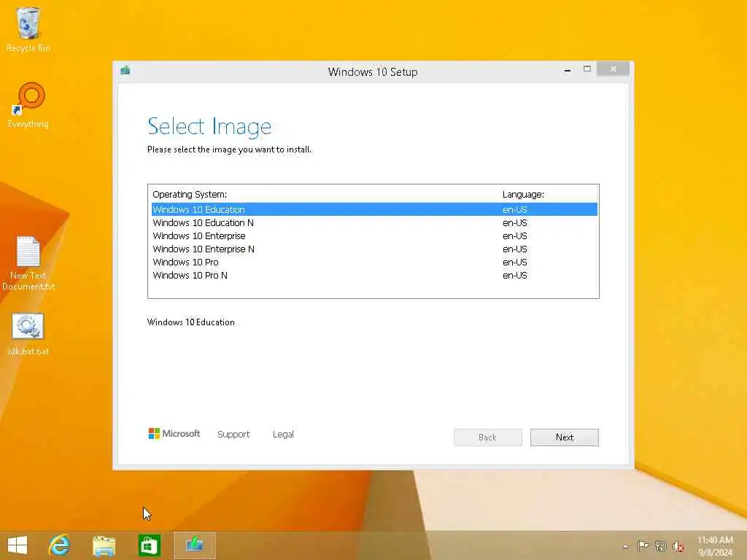The height and width of the screenshot is (560, 747).
Task: Select Windows 10 Pro in the list
Action: [374, 262]
